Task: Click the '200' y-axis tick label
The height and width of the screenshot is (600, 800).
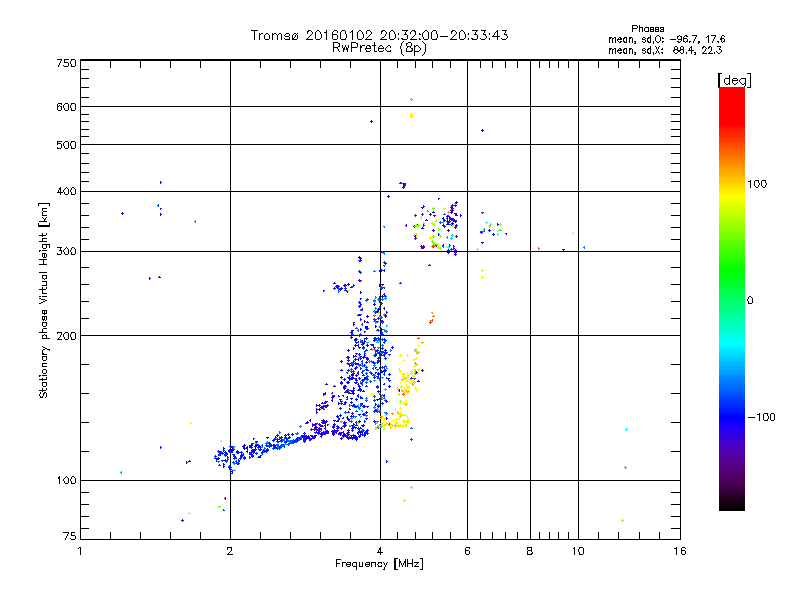Action: pos(66,336)
